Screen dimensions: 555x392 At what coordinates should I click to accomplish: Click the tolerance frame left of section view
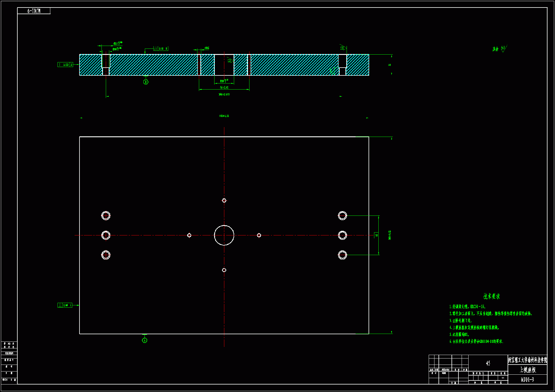65,65
